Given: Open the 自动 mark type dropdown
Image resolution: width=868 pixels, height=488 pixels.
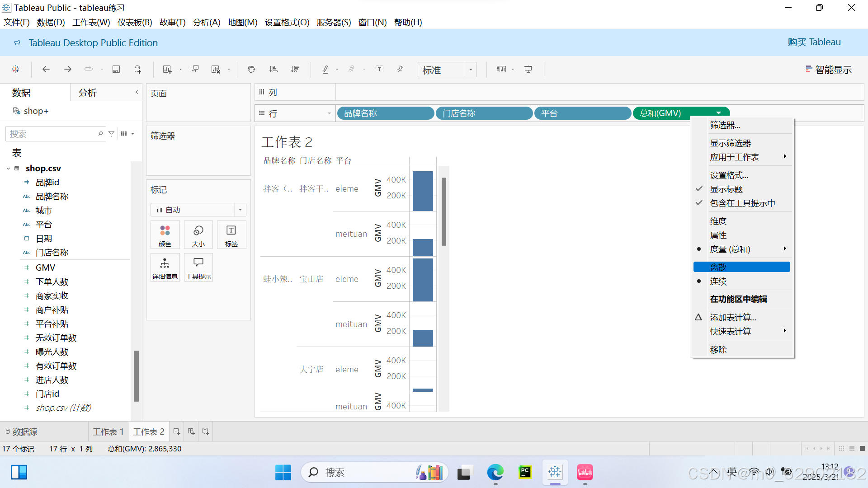Looking at the screenshot, I should coord(198,210).
